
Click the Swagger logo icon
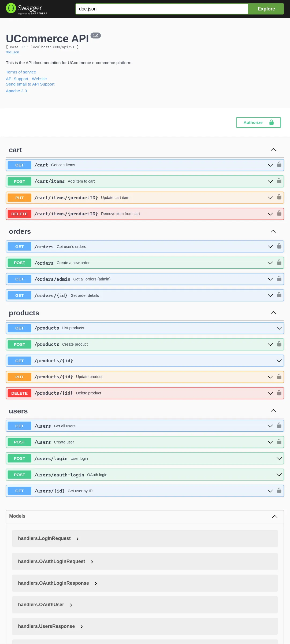pos(11,8)
